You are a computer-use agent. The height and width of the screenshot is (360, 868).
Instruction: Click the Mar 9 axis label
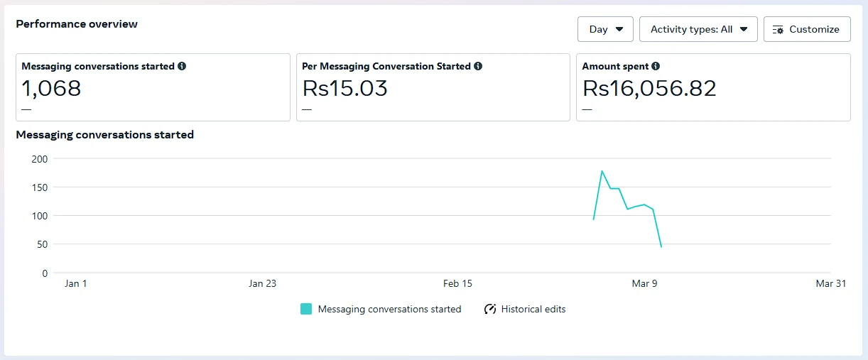645,283
